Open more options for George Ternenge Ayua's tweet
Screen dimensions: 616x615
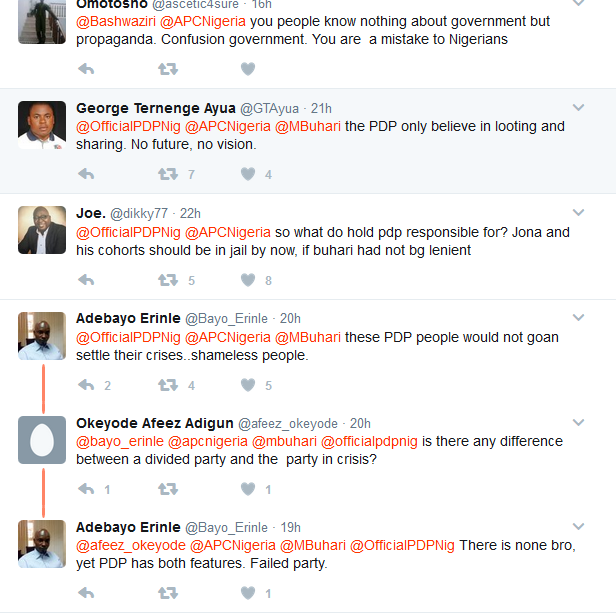coord(578,108)
